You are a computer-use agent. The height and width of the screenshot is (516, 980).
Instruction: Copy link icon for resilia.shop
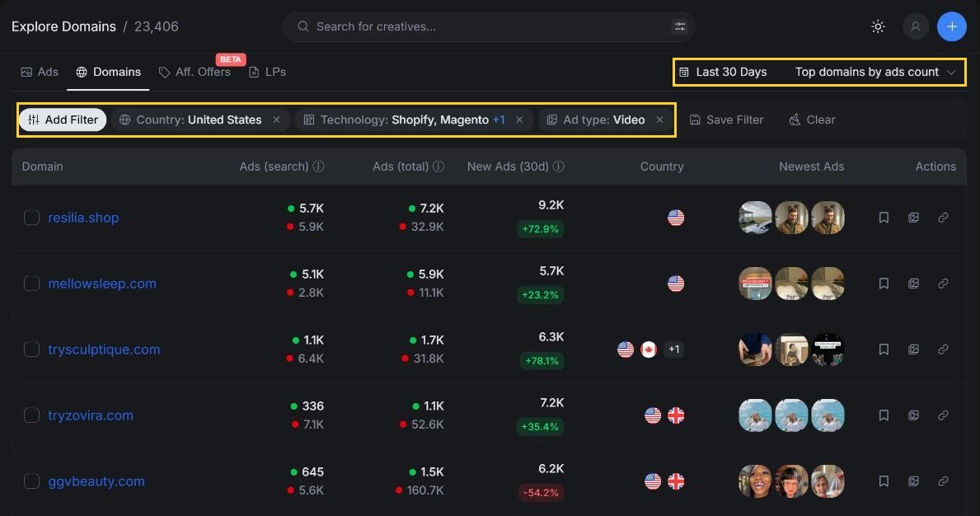point(943,218)
